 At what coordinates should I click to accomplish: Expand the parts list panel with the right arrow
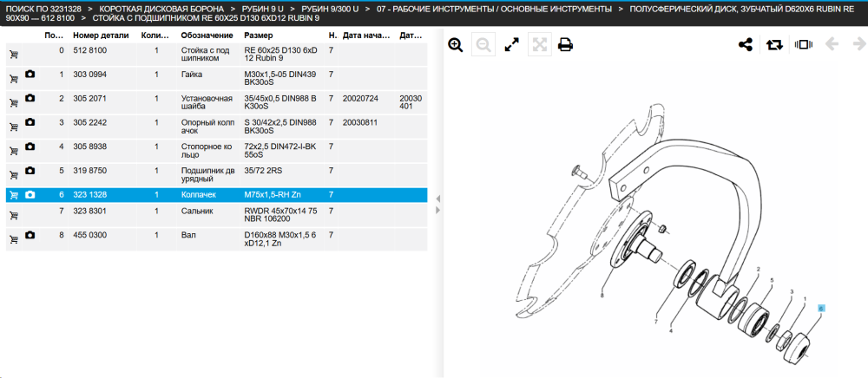click(x=437, y=210)
